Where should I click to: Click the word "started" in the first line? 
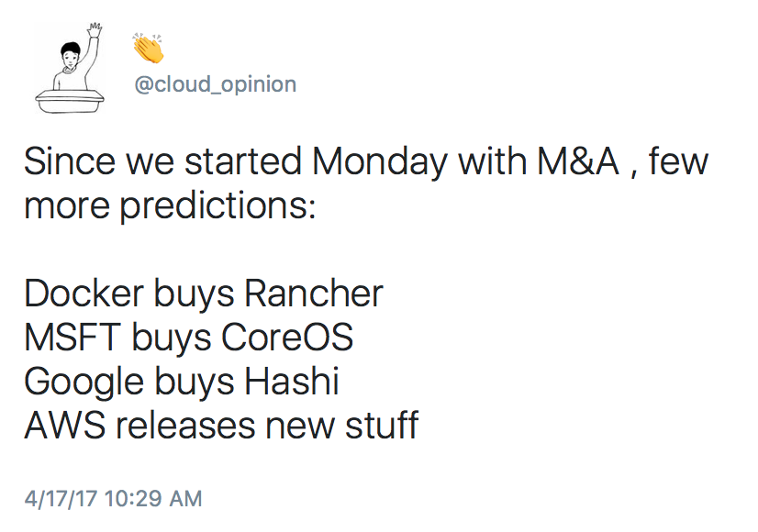[x=243, y=161]
